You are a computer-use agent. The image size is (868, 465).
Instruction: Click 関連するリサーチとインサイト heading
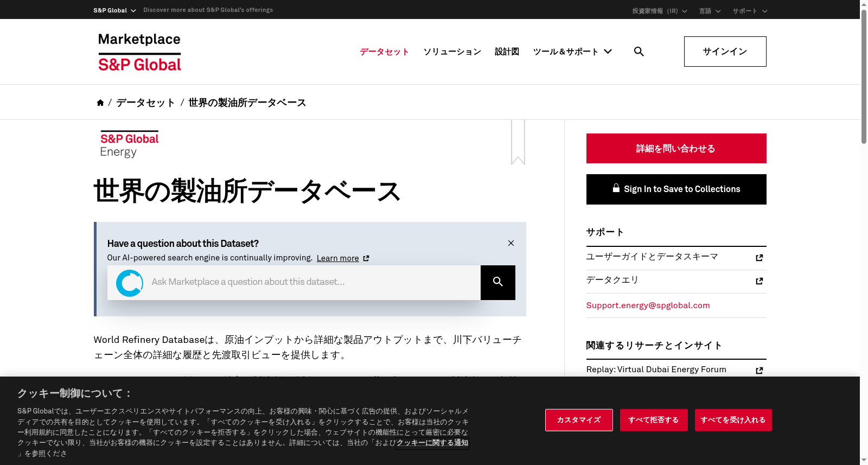click(654, 346)
